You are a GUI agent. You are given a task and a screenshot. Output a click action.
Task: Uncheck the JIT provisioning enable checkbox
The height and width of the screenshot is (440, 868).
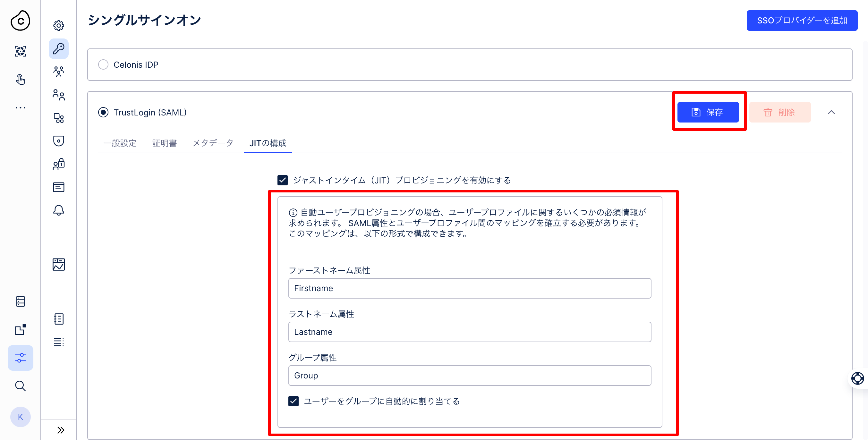tap(282, 180)
